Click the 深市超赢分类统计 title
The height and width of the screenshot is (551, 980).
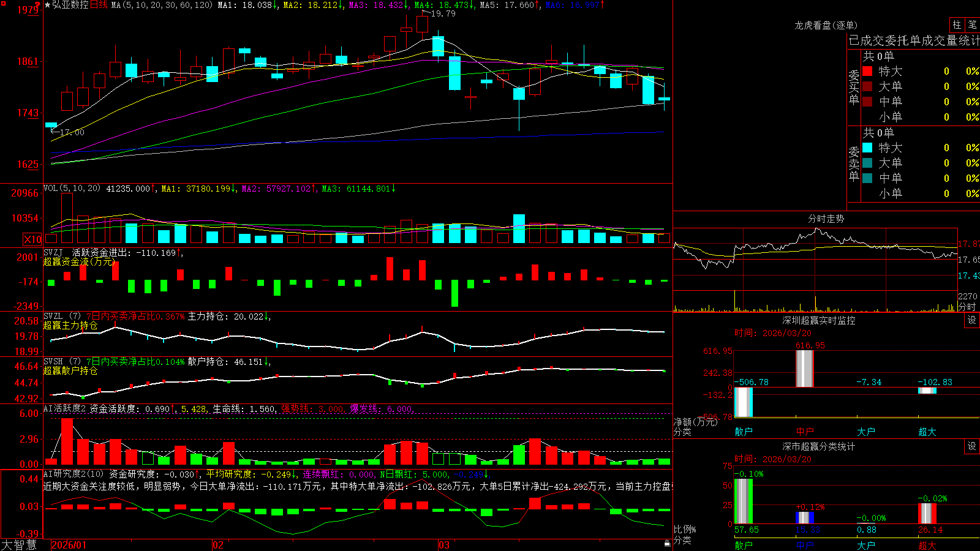(x=818, y=446)
